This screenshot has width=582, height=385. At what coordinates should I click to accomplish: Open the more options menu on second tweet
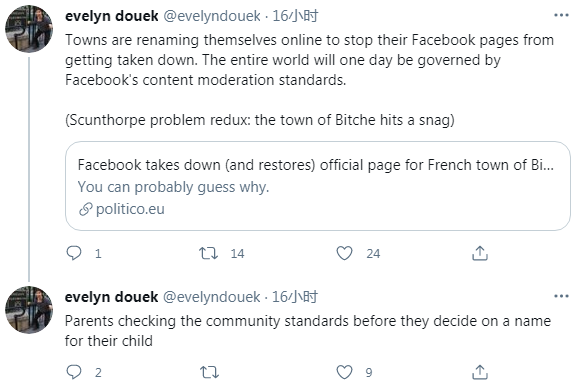[x=561, y=296]
